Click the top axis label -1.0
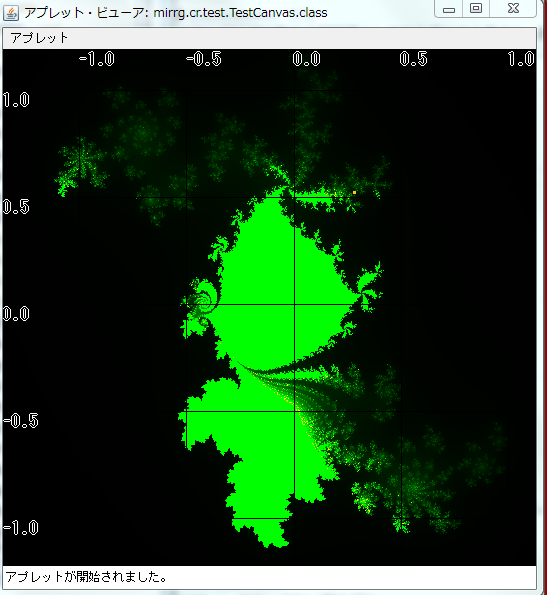 (x=96, y=59)
